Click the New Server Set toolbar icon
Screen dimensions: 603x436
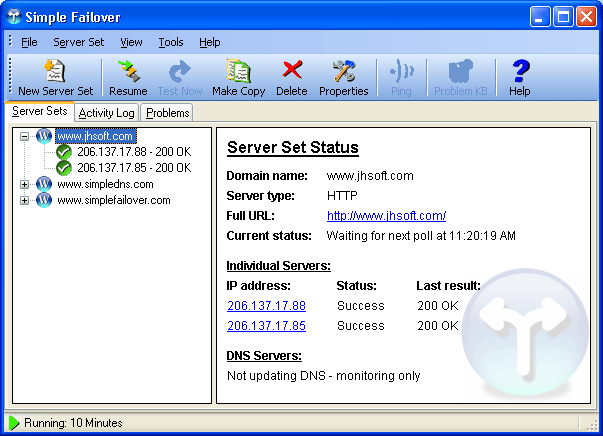click(55, 71)
